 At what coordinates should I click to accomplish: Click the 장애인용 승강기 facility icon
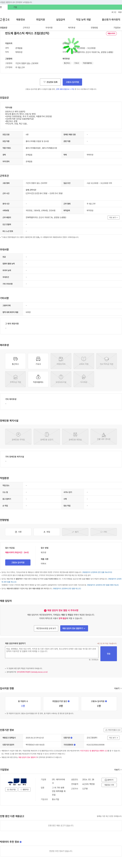point(47,436)
